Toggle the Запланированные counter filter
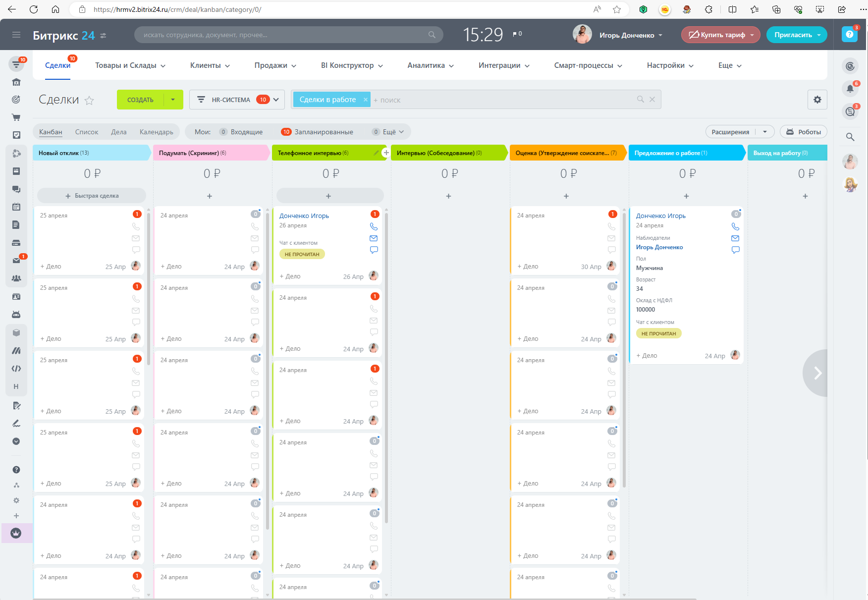This screenshot has width=868, height=600. coord(317,132)
